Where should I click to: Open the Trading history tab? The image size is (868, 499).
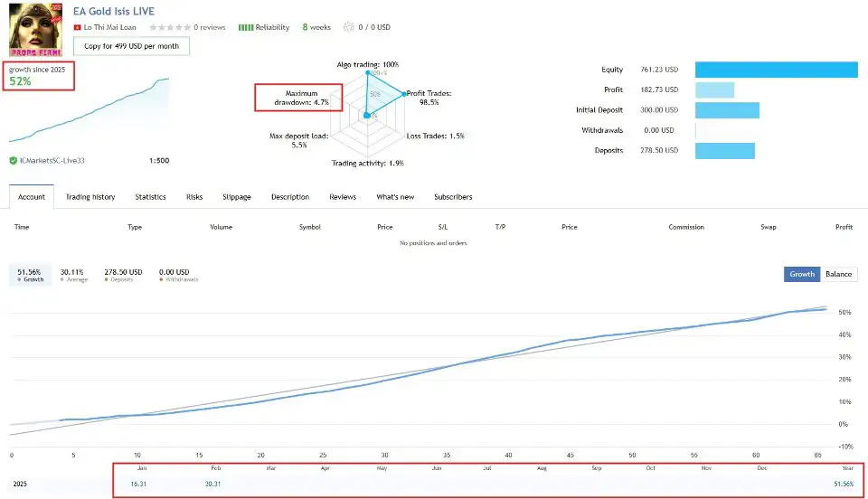pyautogui.click(x=90, y=197)
